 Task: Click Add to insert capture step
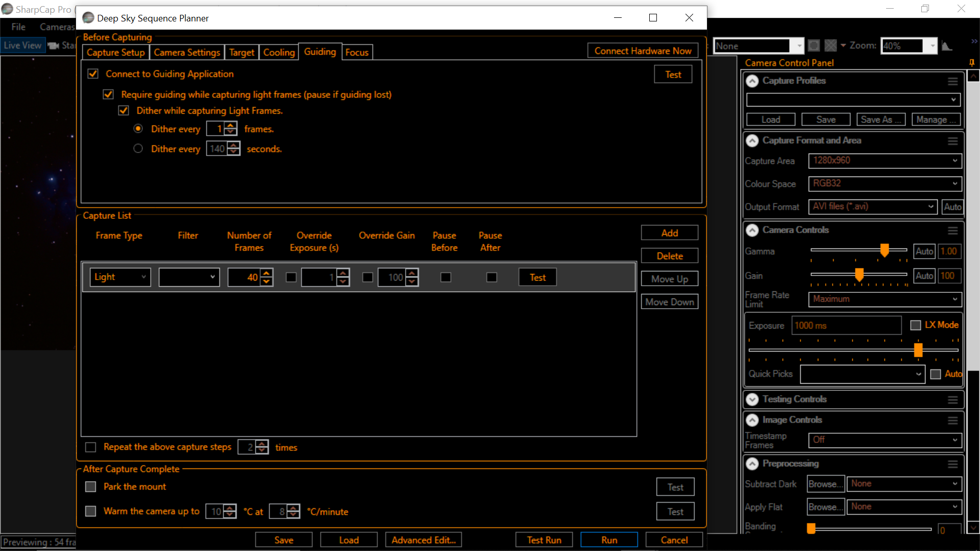pyautogui.click(x=670, y=233)
